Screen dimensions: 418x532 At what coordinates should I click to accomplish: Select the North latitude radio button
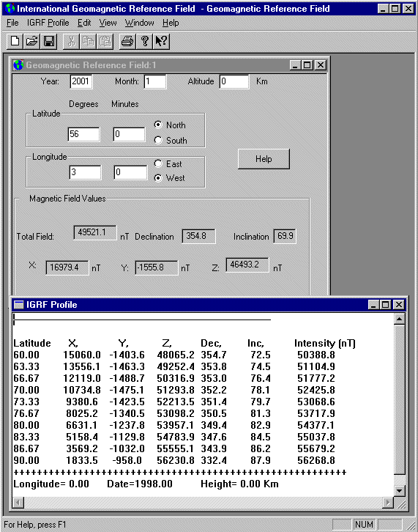click(x=158, y=125)
